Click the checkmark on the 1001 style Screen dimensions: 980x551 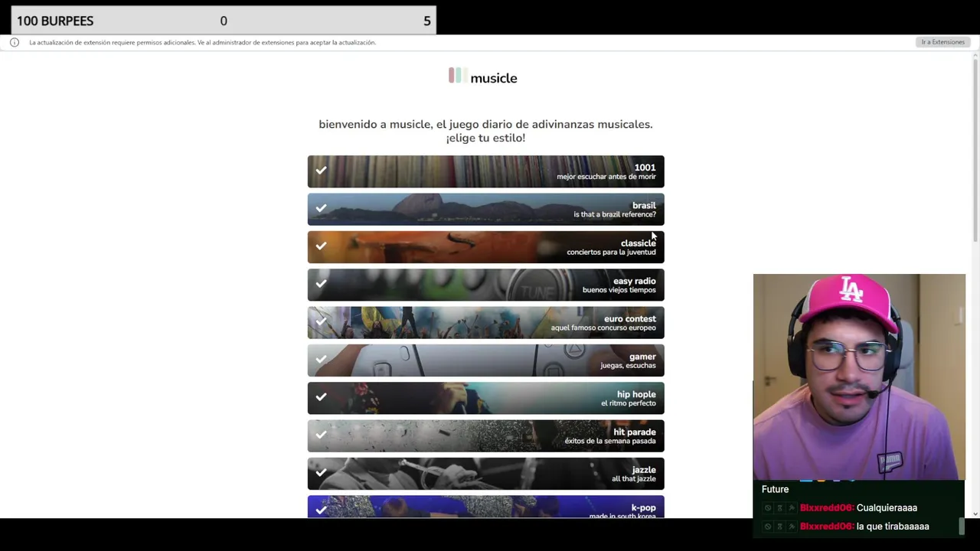[321, 170]
